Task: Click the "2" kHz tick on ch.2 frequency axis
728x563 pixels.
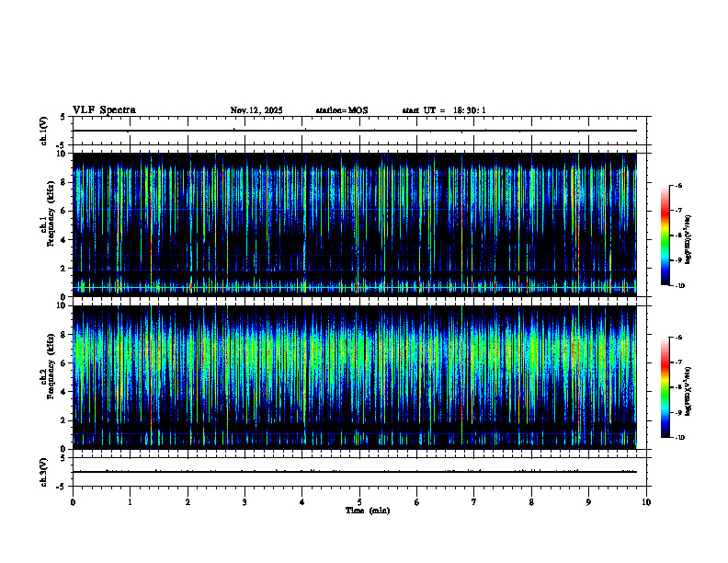Action: pyautogui.click(x=64, y=420)
